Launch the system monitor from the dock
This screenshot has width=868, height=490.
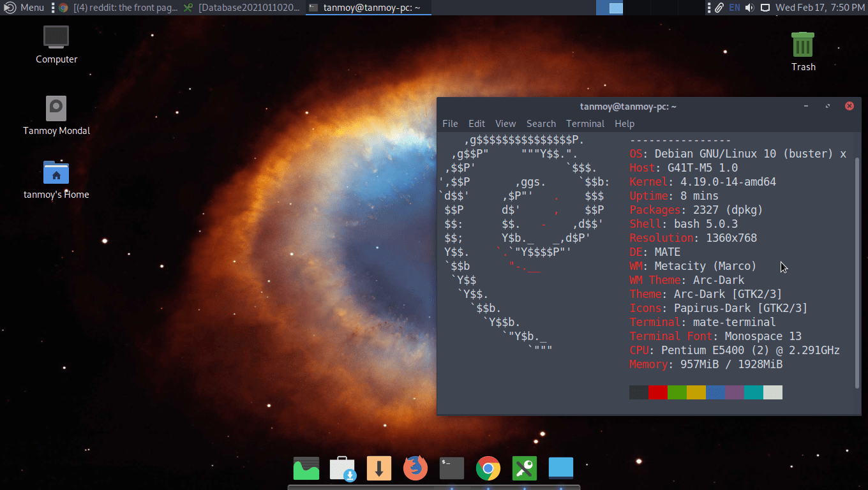[x=306, y=468]
